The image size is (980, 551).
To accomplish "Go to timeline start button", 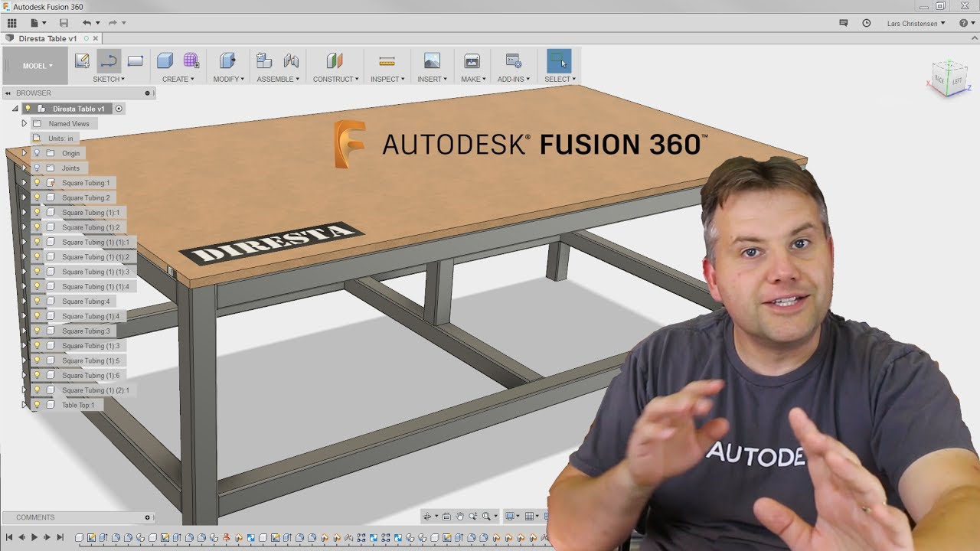I will (9, 538).
